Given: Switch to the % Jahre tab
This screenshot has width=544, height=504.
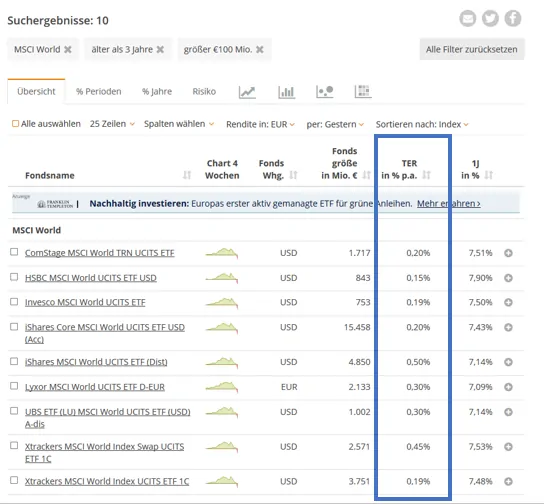Looking at the screenshot, I should (x=157, y=92).
